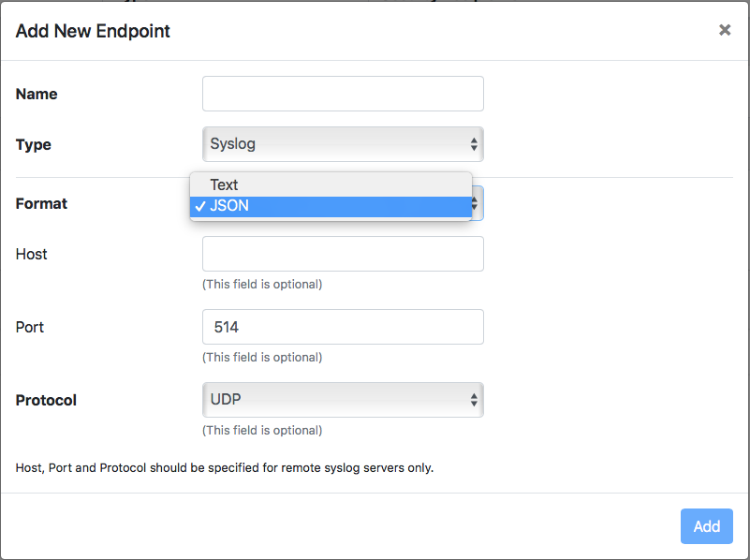Click the blue Add button
Image resolution: width=750 pixels, height=560 pixels.
pos(707,526)
